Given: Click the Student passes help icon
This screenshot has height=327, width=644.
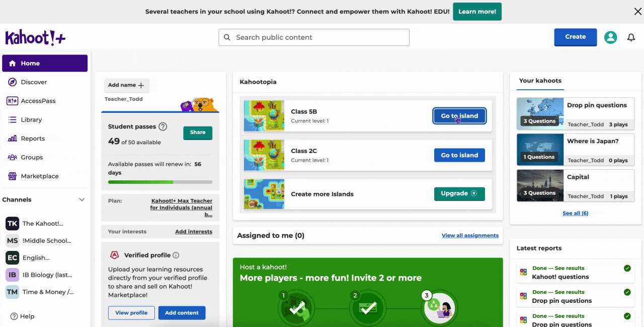Looking at the screenshot, I should 163,126.
